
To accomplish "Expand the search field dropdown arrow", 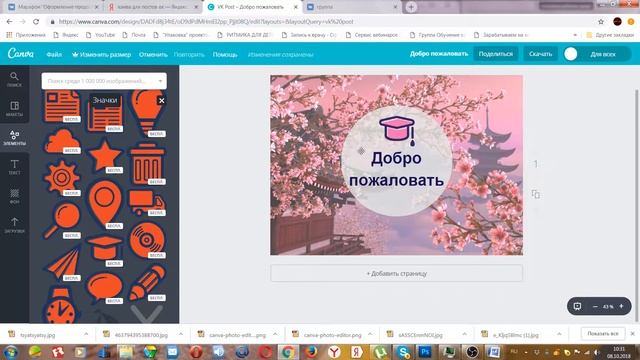I will [x=160, y=81].
